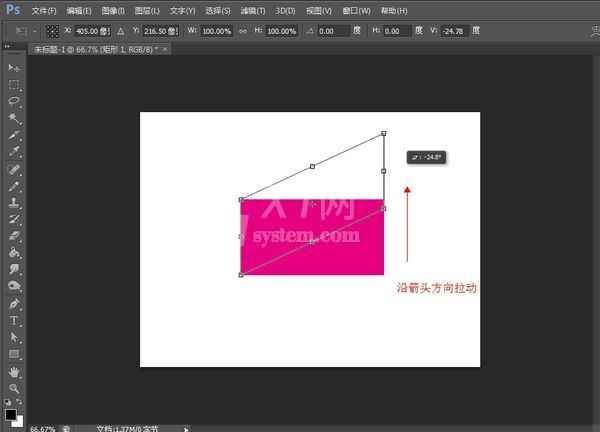The image size is (600, 432).
Task: Toggle relative positioning triangle between X and Y
Action: pyautogui.click(x=121, y=31)
